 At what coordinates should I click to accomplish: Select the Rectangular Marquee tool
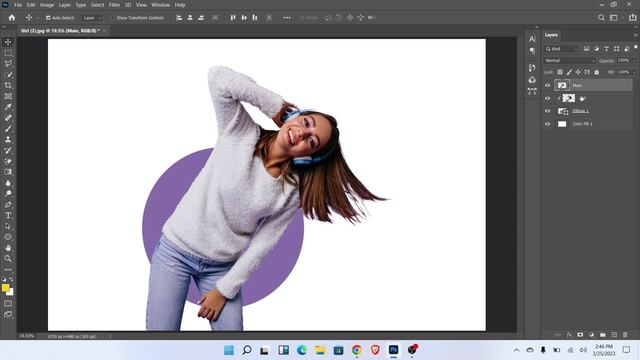click(8, 53)
